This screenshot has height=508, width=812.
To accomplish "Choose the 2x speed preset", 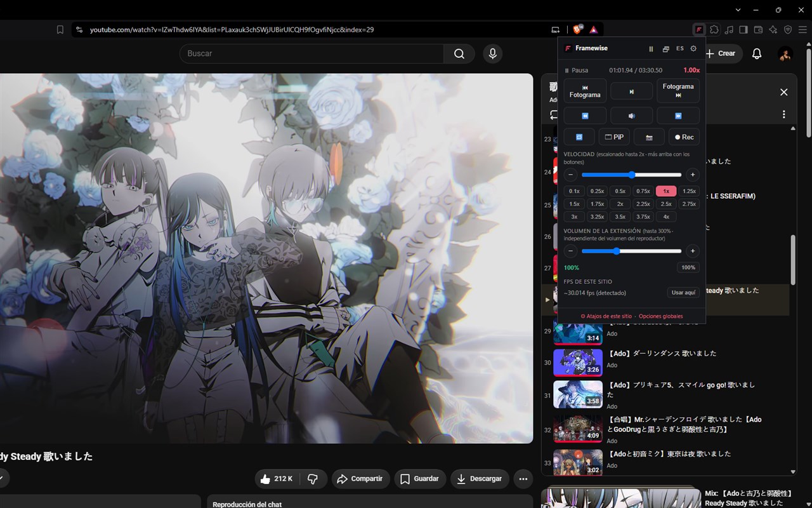I will pos(620,204).
